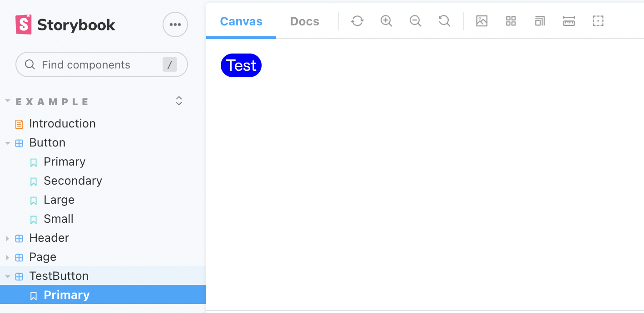Toggle the measure ruler tool

point(569,21)
